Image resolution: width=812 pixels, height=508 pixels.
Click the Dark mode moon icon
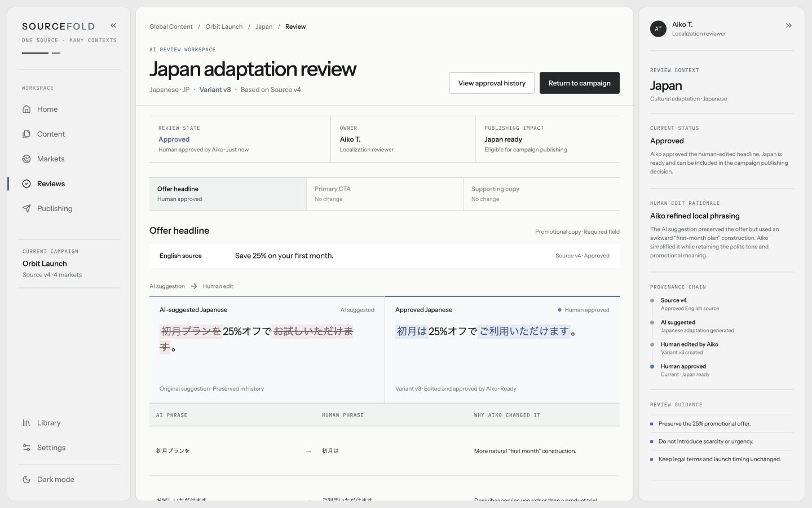(x=27, y=479)
